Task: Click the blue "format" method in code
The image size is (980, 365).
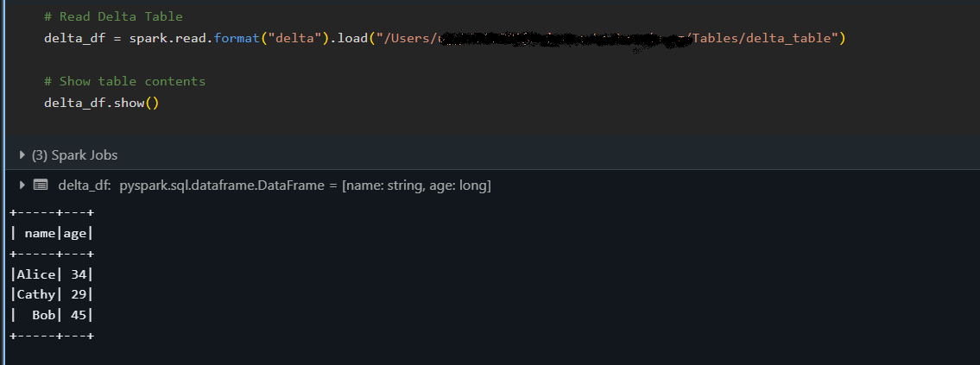Action: (237, 38)
